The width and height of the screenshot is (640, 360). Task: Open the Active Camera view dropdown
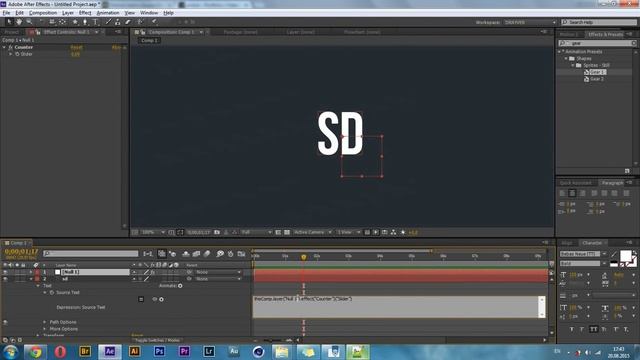click(x=312, y=232)
